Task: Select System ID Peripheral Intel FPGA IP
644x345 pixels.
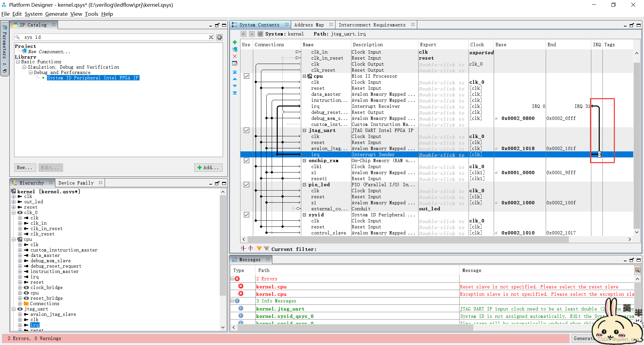Action: [x=93, y=78]
